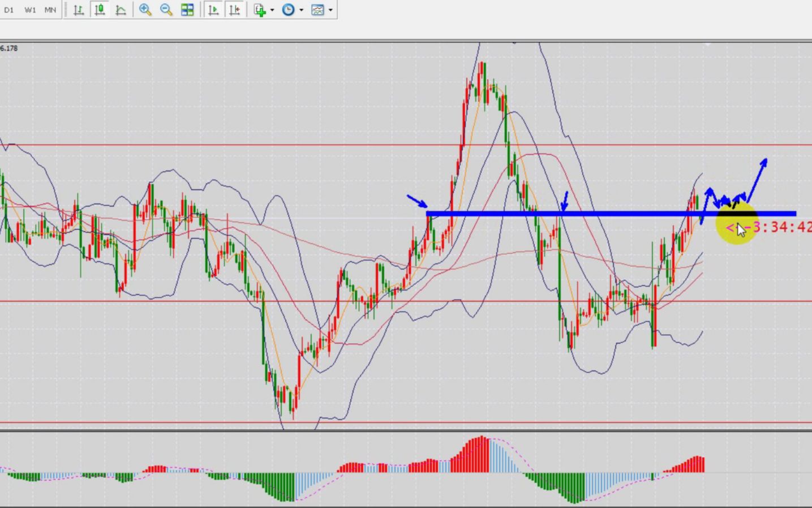The width and height of the screenshot is (812, 508).
Task: Open the add indicators list
Action: pos(260,10)
